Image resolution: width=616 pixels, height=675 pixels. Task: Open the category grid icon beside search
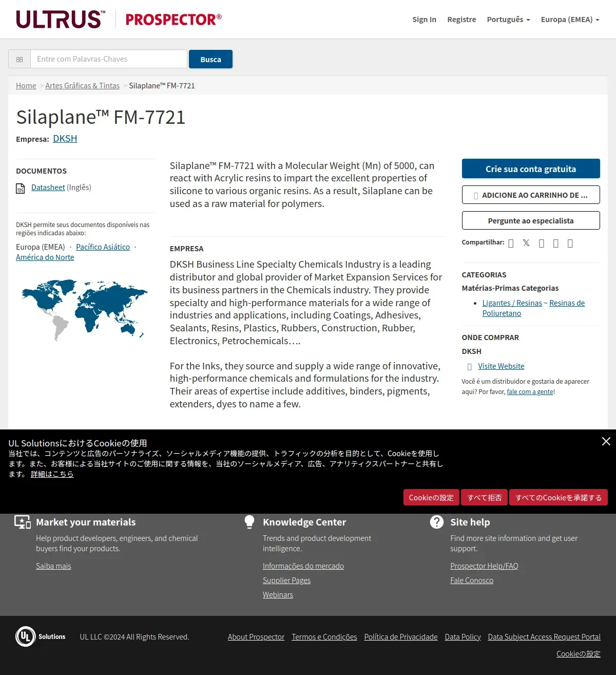tap(20, 59)
